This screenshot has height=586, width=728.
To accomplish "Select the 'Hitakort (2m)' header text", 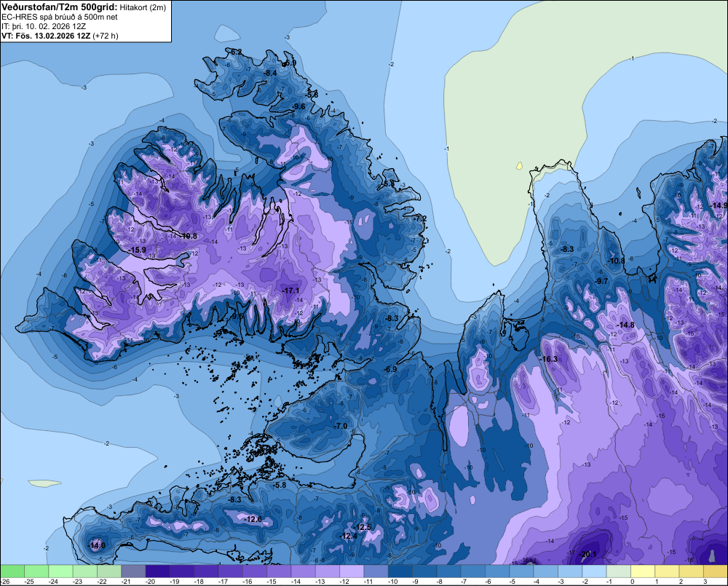I will (143, 7).
